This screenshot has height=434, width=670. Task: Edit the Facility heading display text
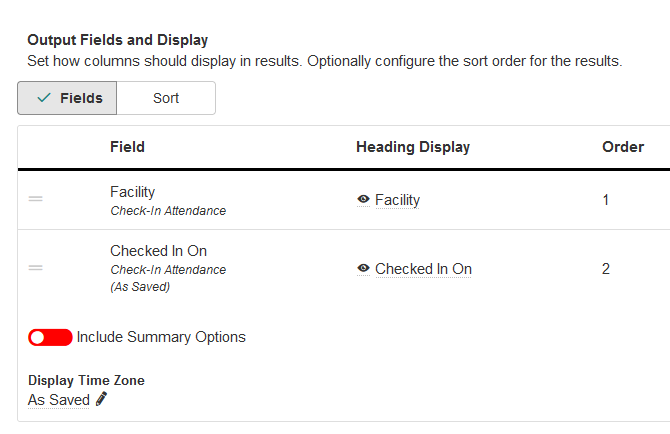pyautogui.click(x=397, y=200)
